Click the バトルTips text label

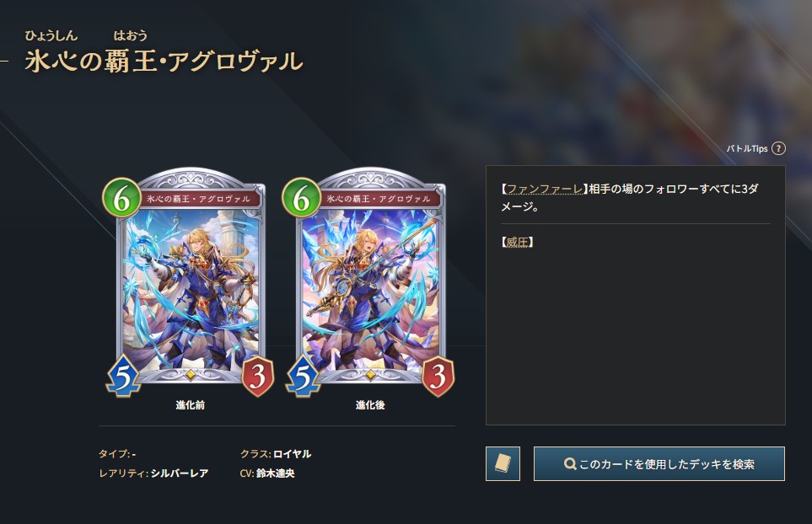(747, 148)
